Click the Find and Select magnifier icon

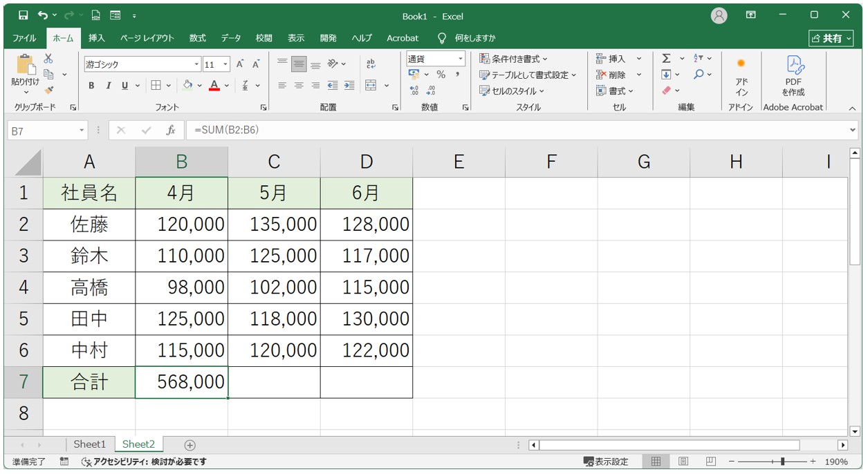coord(699,75)
